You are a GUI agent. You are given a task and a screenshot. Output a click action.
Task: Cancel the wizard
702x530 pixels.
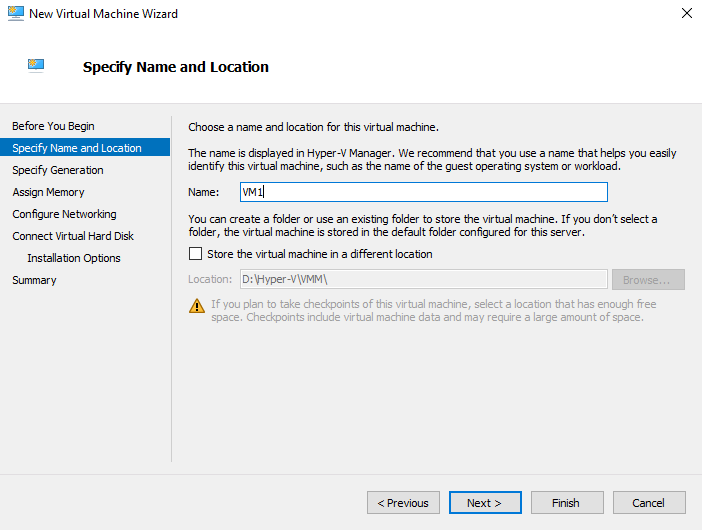pyautogui.click(x=648, y=503)
